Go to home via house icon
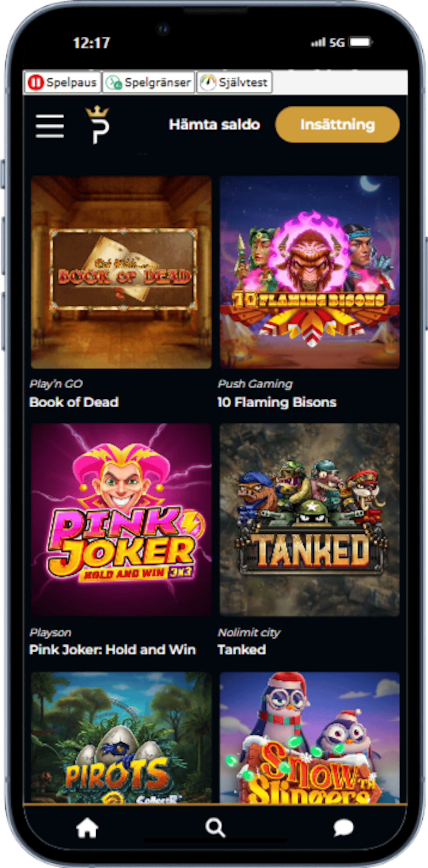 (x=87, y=827)
